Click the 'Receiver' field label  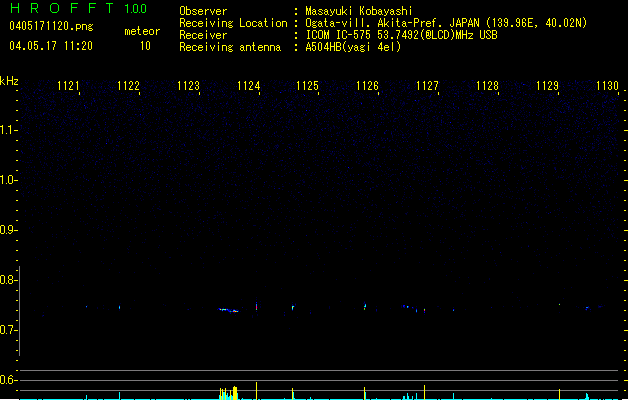(203, 35)
